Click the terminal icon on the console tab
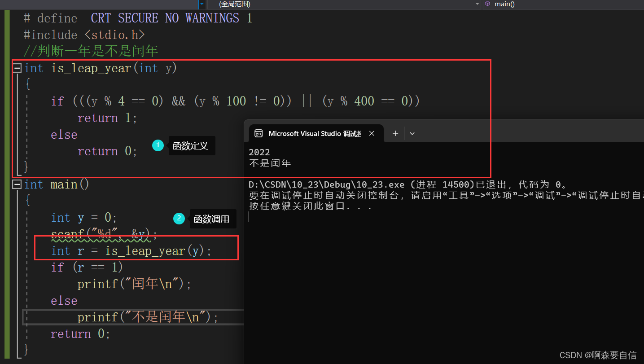The width and height of the screenshot is (644, 364). coord(258,133)
